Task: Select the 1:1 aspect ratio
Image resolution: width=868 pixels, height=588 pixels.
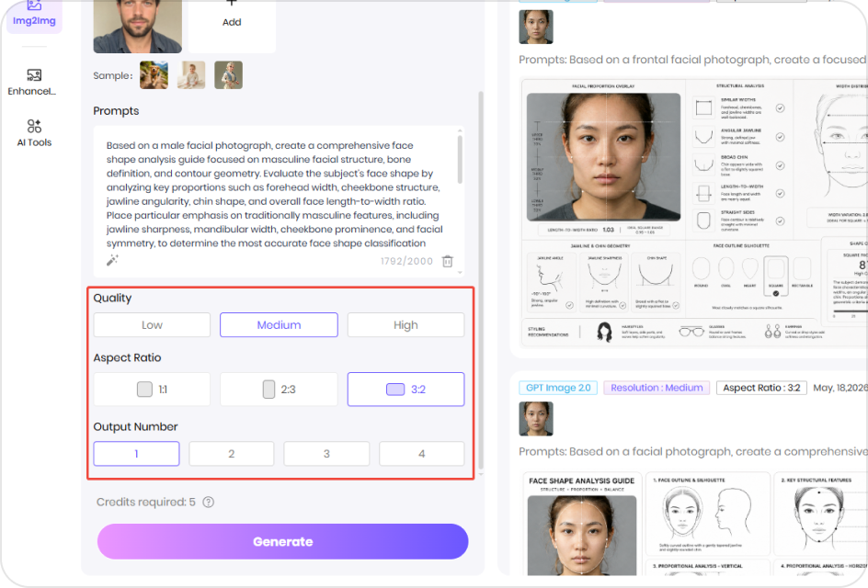Action: (x=152, y=390)
